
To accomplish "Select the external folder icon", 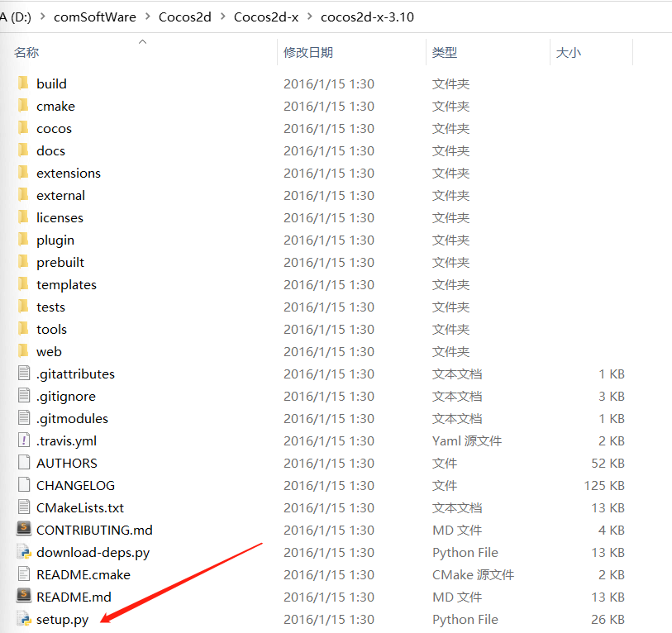I will [x=24, y=194].
